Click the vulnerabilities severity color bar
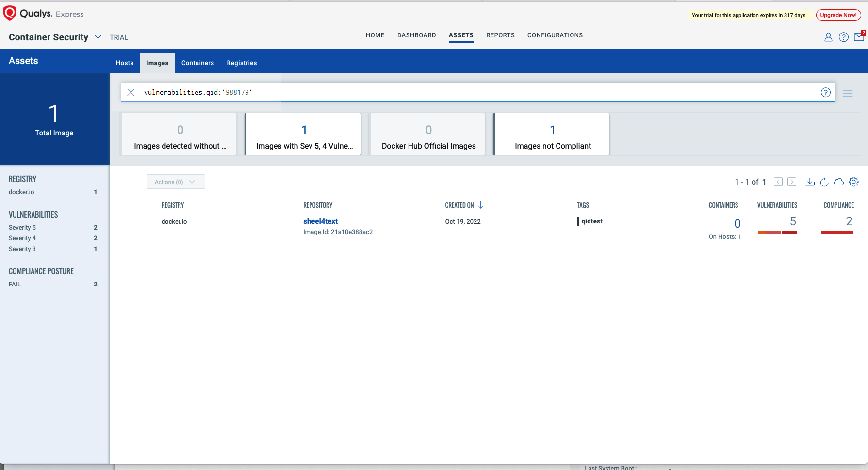The image size is (868, 470). pyautogui.click(x=777, y=233)
